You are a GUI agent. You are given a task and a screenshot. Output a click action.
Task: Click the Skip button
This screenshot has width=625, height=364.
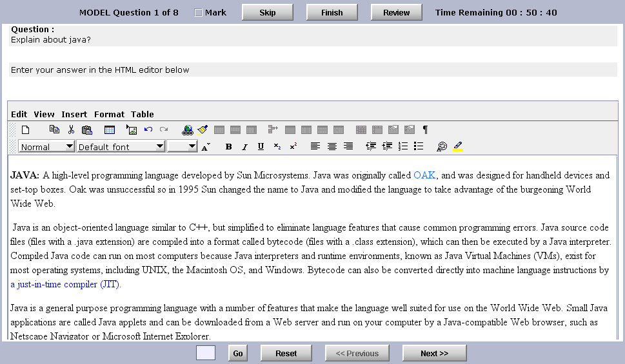[x=268, y=12]
